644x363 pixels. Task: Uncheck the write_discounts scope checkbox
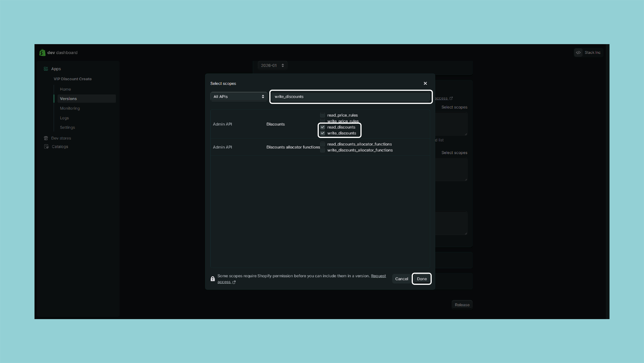322,133
